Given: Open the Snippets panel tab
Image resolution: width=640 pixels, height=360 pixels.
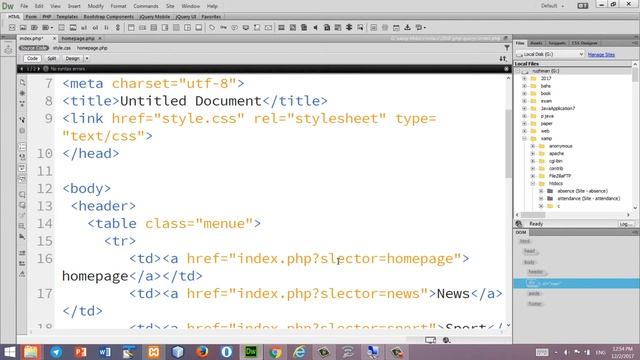Looking at the screenshot, I should point(557,43).
